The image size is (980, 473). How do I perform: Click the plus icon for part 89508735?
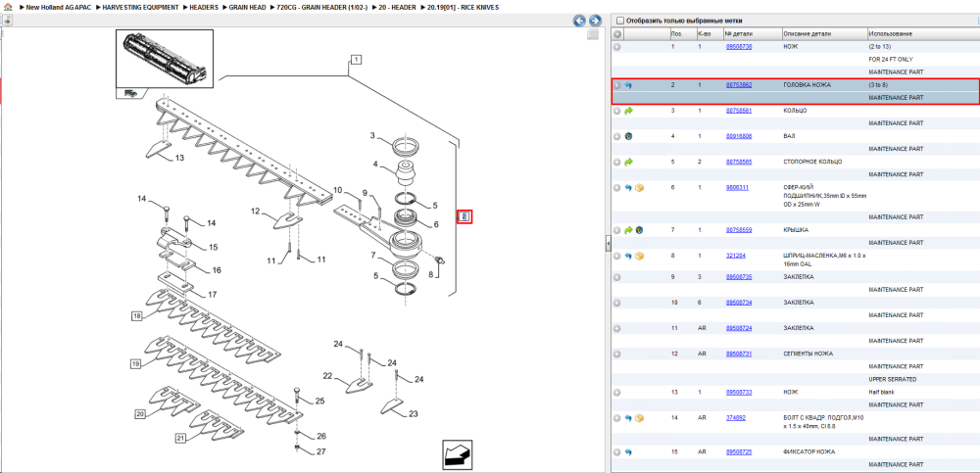click(616, 277)
